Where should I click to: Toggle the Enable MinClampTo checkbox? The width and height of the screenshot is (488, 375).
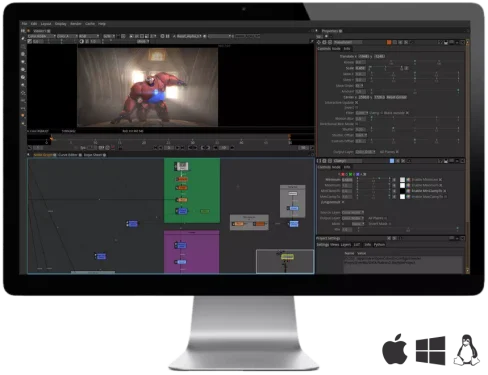tap(445, 191)
